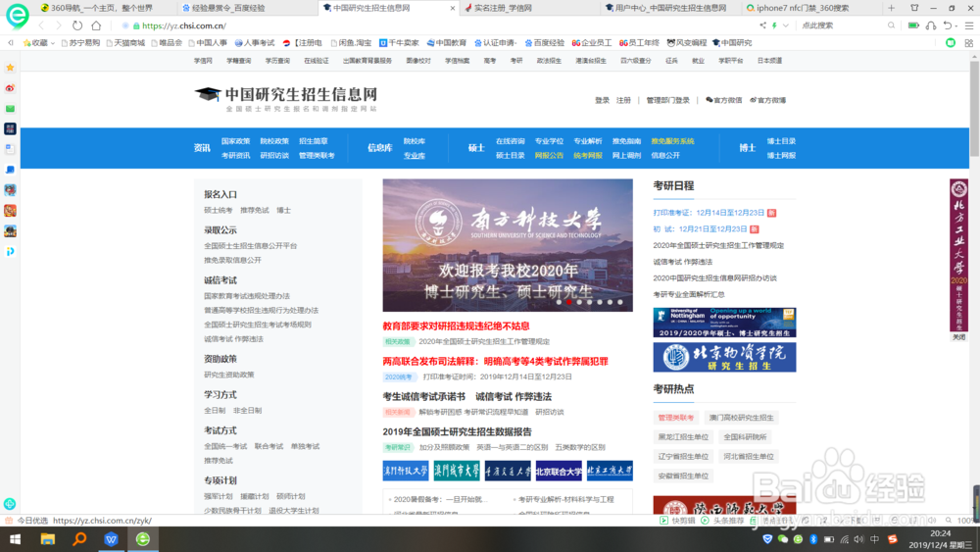Viewport: 980px width, 552px height.
Task: Click the headphone icon in browser toolbar
Action: pyautogui.click(x=931, y=25)
